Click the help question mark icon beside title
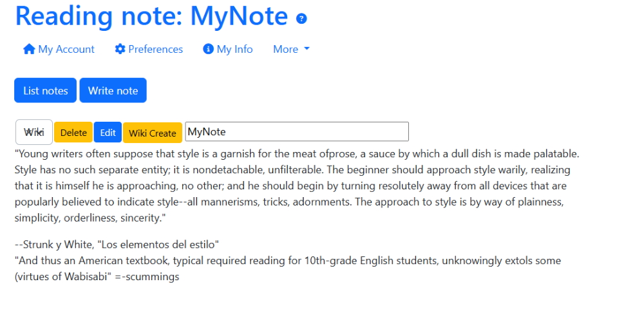644x333 pixels. click(x=301, y=19)
